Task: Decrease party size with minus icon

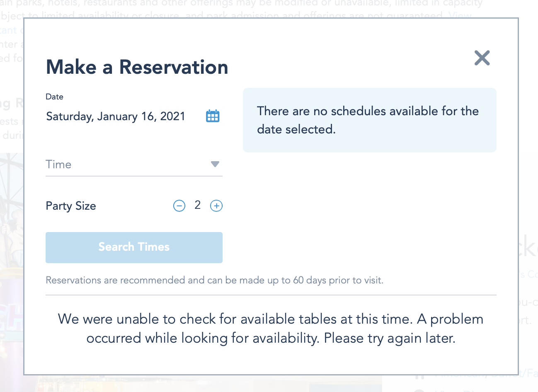Action: click(x=179, y=206)
